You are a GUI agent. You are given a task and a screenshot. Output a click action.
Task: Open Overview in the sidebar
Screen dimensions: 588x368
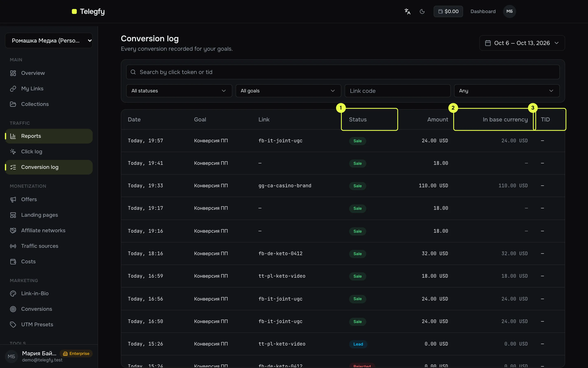(49, 73)
